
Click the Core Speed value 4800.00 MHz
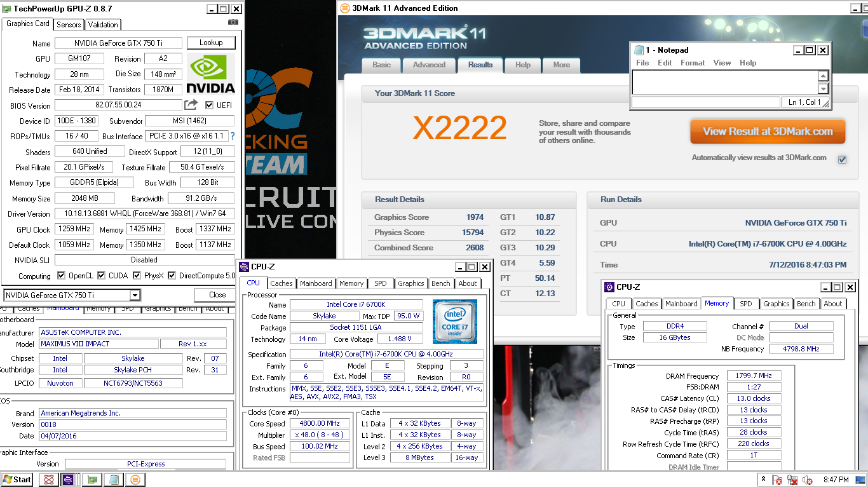pyautogui.click(x=320, y=423)
